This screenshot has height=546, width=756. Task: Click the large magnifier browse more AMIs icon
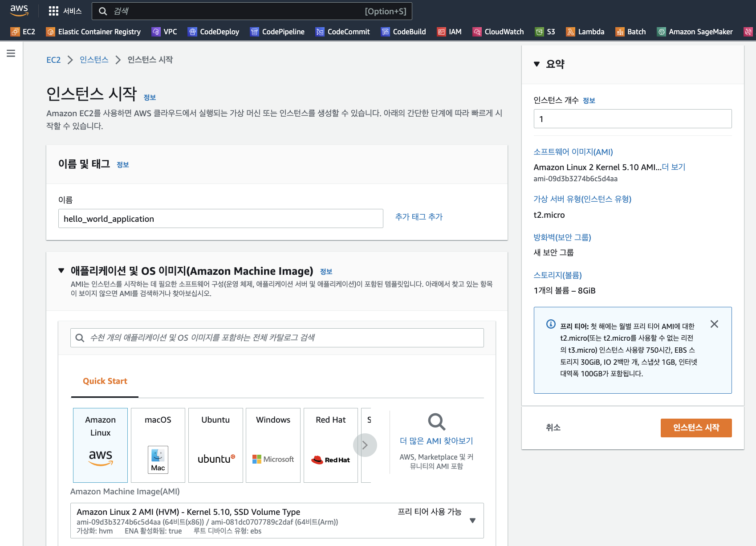[436, 422]
